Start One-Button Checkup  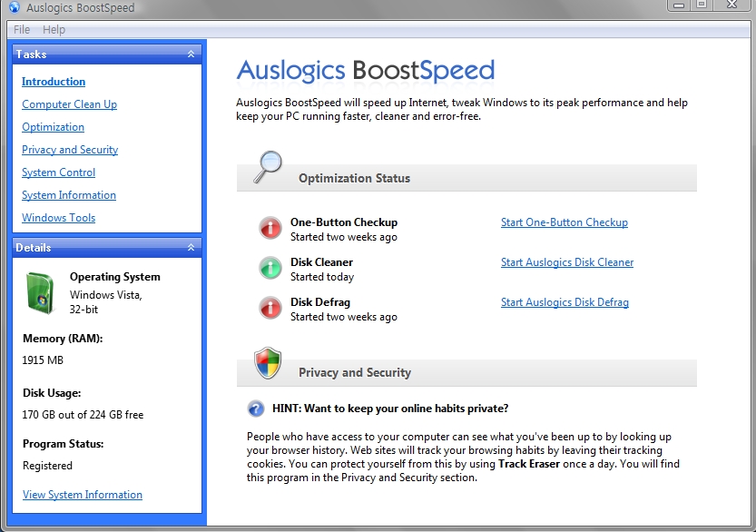coord(565,222)
